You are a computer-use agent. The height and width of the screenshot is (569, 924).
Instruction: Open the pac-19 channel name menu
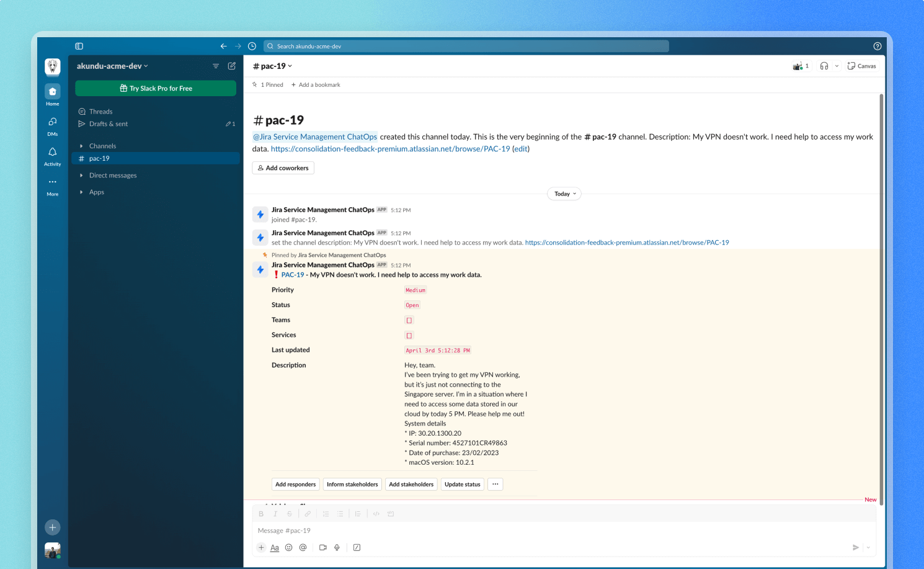tap(272, 66)
